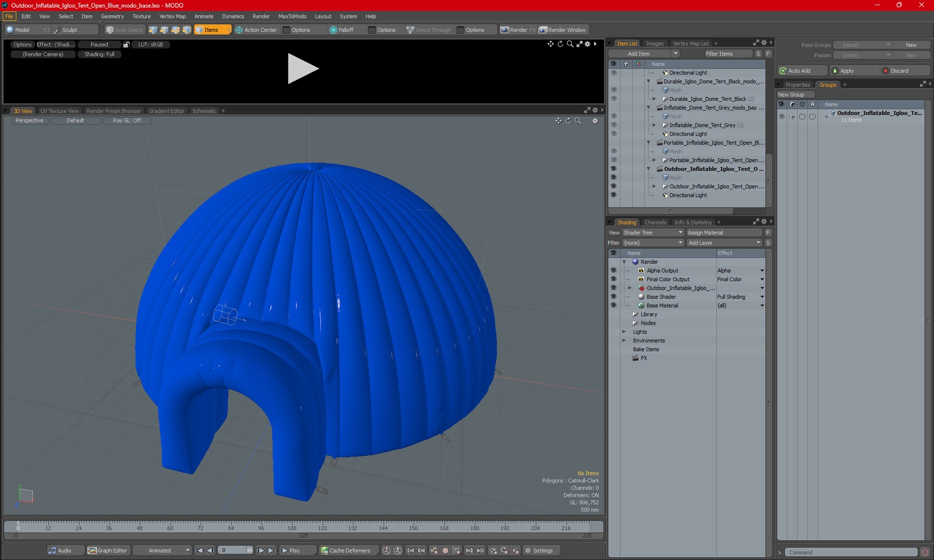This screenshot has height=560, width=934.
Task: Collapse the Durable_Igloo_Dome_Tent_Black_modo scene
Action: [x=649, y=81]
